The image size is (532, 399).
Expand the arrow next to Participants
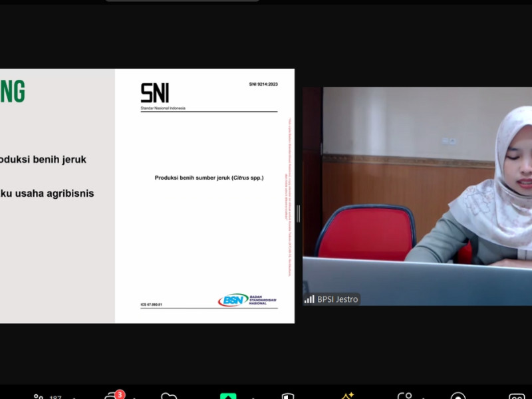[73, 398]
